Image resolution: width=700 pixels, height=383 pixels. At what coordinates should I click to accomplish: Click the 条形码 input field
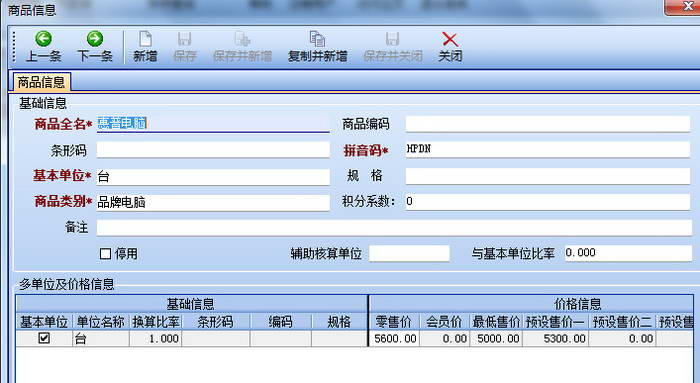pos(213,150)
